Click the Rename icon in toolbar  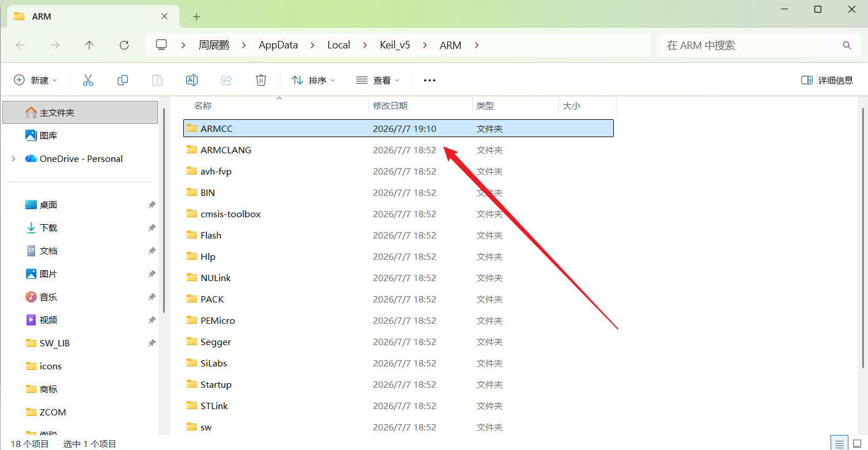[192, 80]
